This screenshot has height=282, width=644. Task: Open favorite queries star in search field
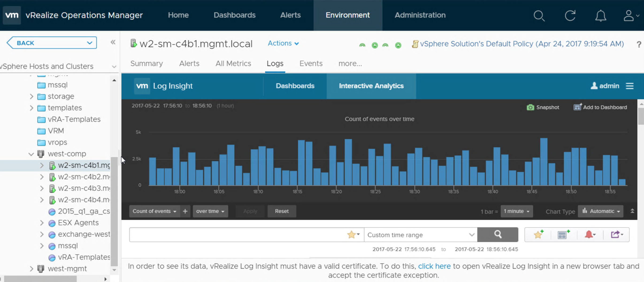tap(353, 235)
